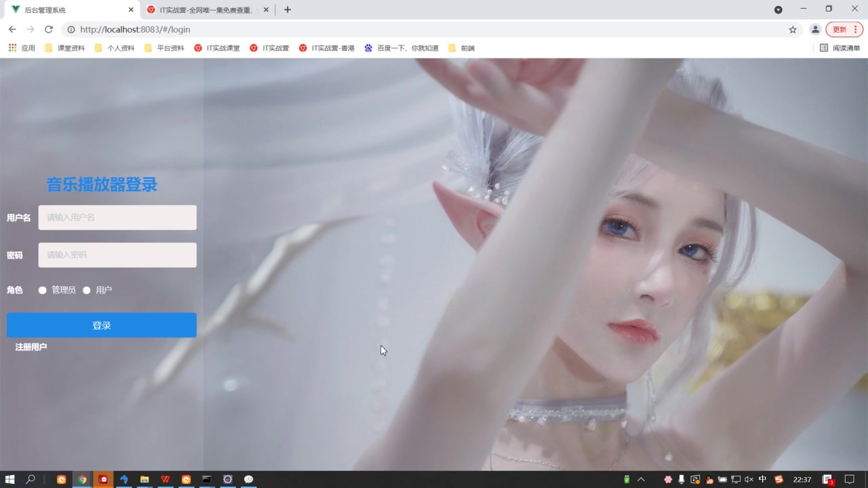Click the microphone tray icon
868x488 pixels.
click(682, 479)
